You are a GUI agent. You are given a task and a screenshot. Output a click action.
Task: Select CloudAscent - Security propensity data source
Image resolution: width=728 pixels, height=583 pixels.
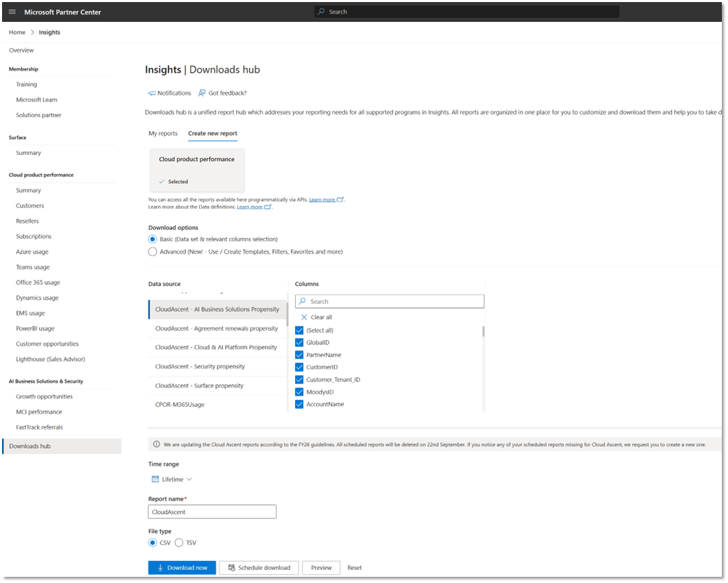218,367
